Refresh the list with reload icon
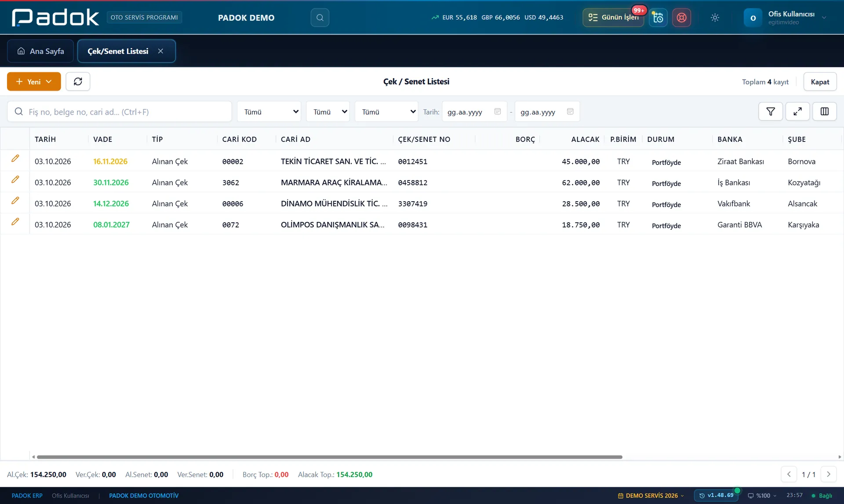 (78, 81)
